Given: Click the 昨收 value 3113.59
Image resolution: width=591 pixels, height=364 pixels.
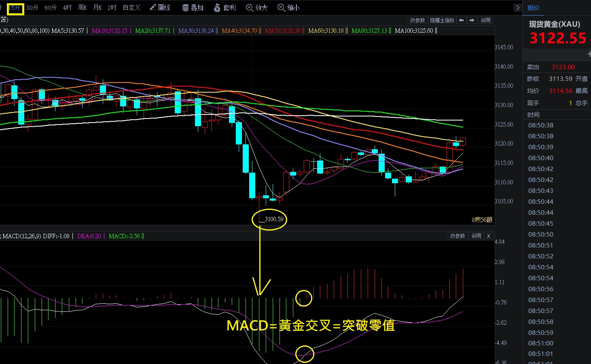Looking at the screenshot, I should (561, 79).
